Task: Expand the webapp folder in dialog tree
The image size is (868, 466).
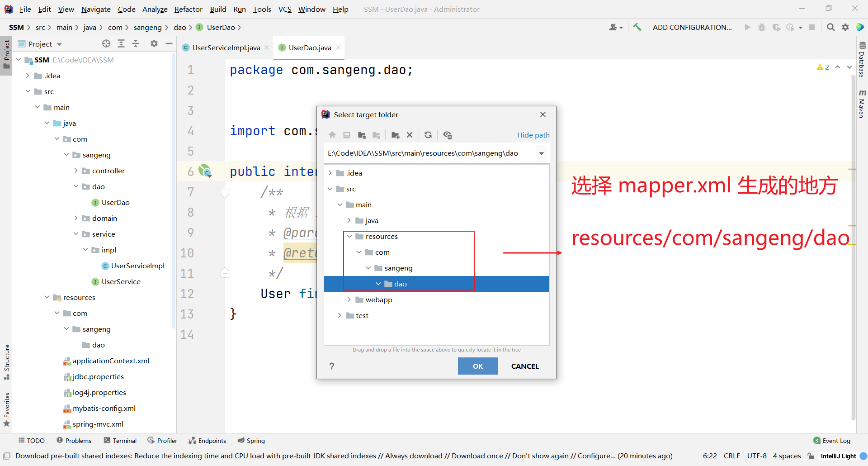Action: click(349, 300)
